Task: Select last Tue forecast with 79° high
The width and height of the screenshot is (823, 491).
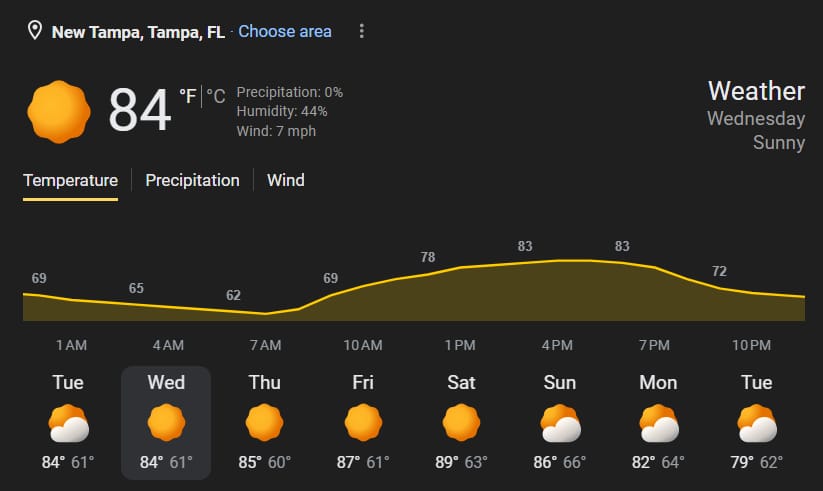Action: [x=757, y=423]
